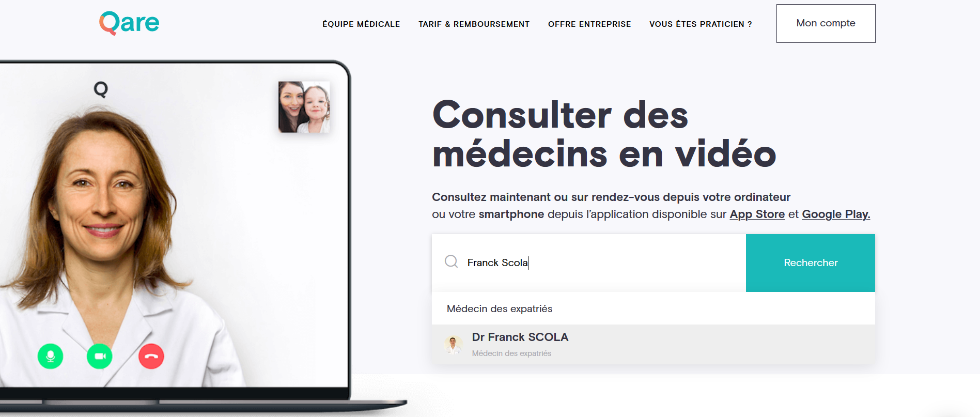Click the mother and child video thumbnail
Screen dimensions: 980x417
pos(304,107)
